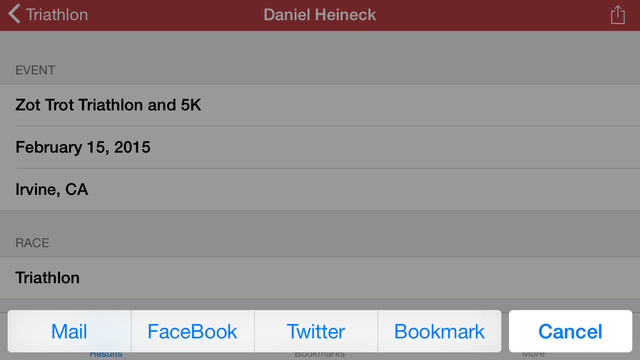Image resolution: width=640 pixels, height=360 pixels.
Task: Tap the back chevron arrow
Action: pyautogui.click(x=14, y=14)
